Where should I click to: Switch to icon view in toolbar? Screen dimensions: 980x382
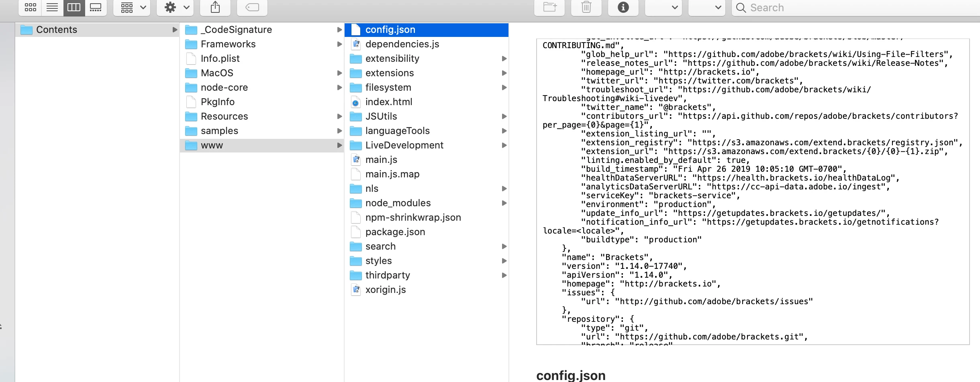click(30, 7)
